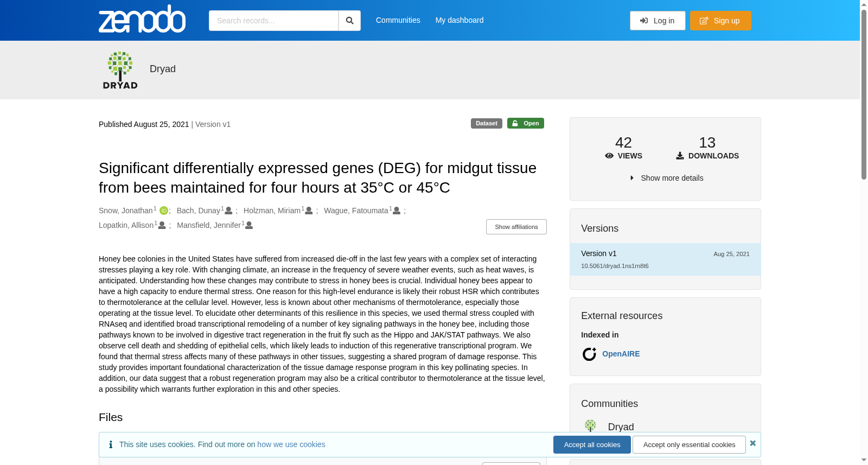This screenshot has width=868, height=465.
Task: Click the Zenodo logo
Action: pos(142,20)
